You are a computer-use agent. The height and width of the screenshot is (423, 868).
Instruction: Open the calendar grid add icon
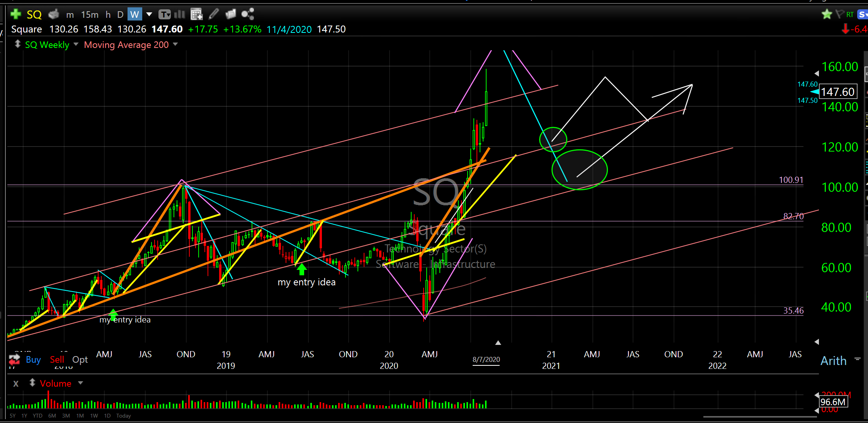click(x=196, y=14)
